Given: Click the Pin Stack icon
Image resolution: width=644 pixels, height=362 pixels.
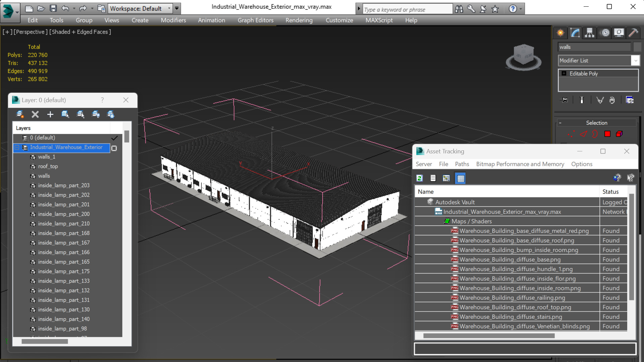Looking at the screenshot, I should pyautogui.click(x=564, y=100).
